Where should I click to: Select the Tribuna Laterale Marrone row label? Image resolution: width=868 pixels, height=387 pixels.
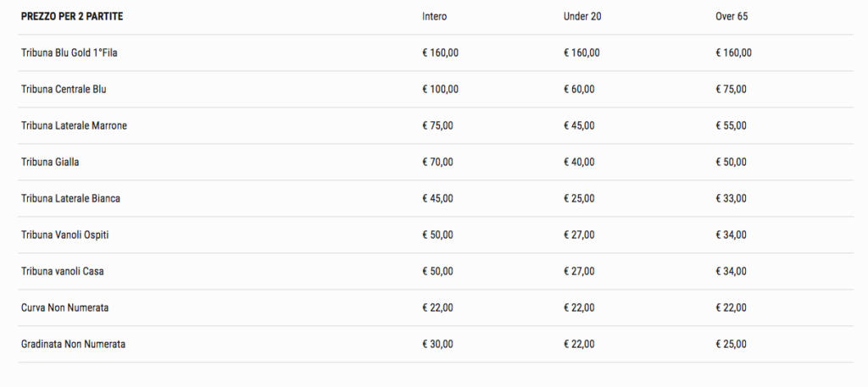point(75,126)
